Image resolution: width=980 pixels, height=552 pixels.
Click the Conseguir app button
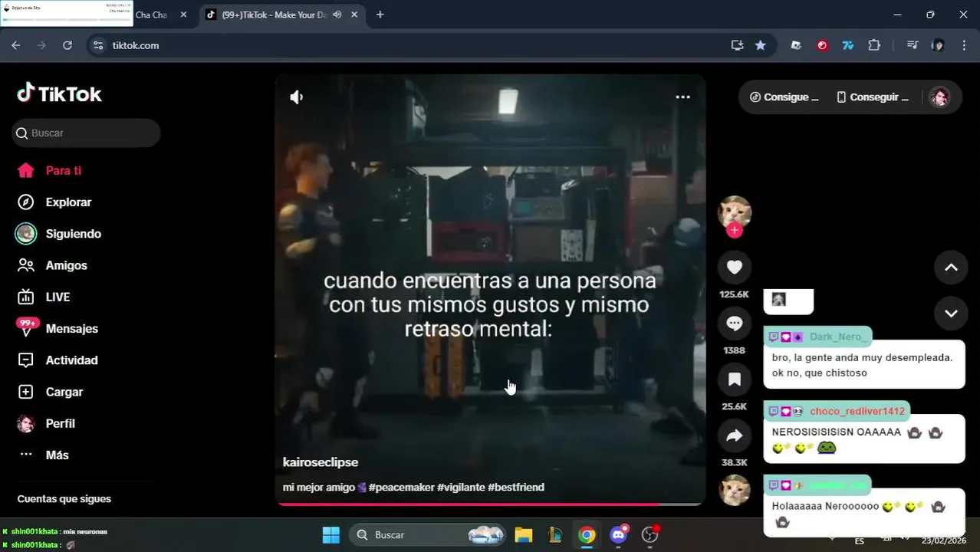point(873,97)
